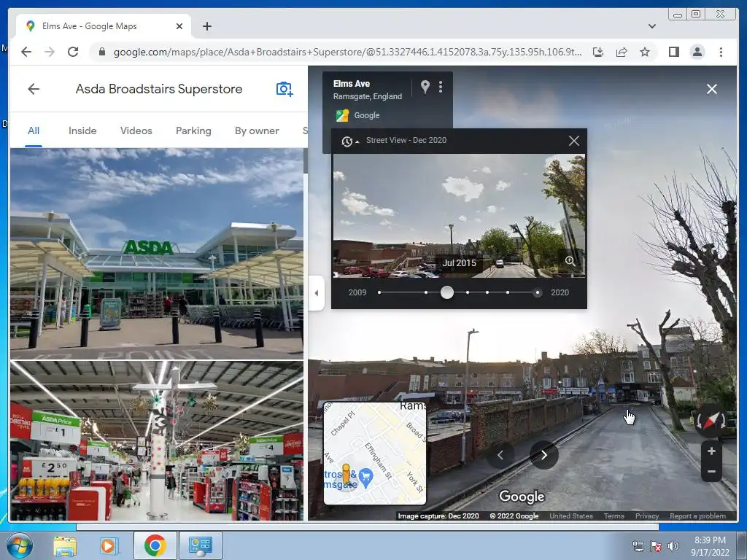The width and height of the screenshot is (747, 560).
Task: Move to previous Street View position
Action: click(500, 455)
